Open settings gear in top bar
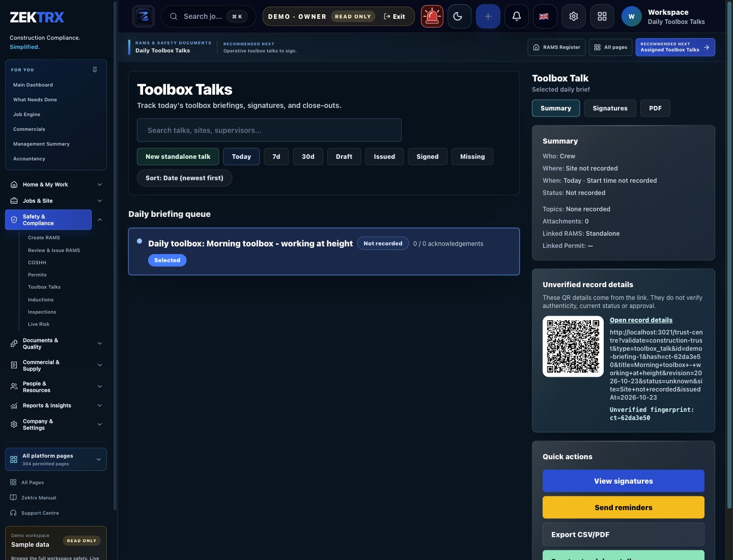 (574, 16)
